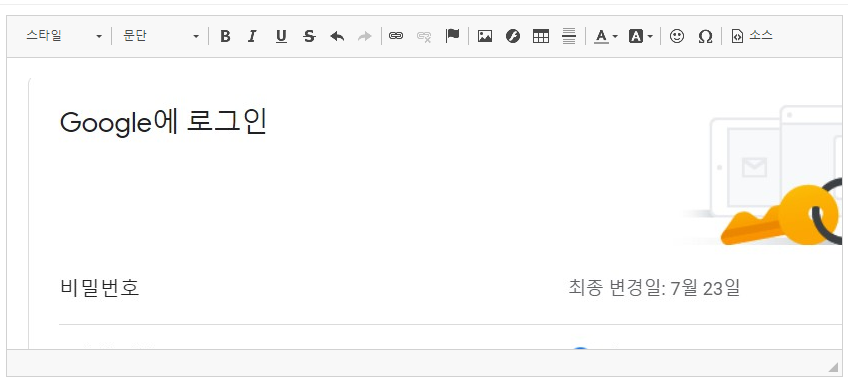Insert an image into the editor
This screenshot has height=386, width=848.
tap(485, 36)
